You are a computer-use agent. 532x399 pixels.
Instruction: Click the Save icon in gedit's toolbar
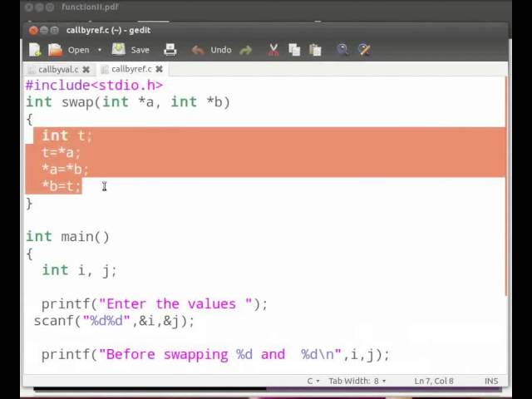118,50
